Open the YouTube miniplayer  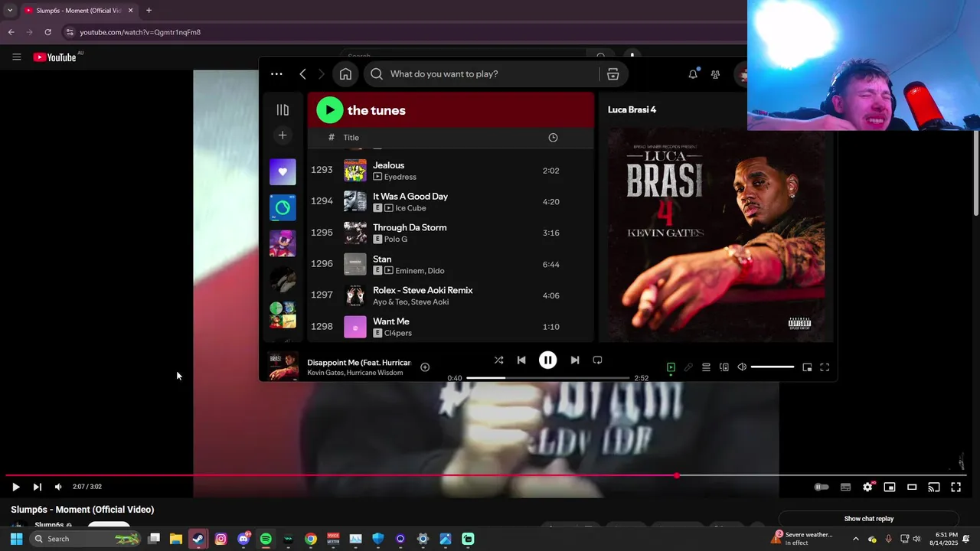coord(890,487)
